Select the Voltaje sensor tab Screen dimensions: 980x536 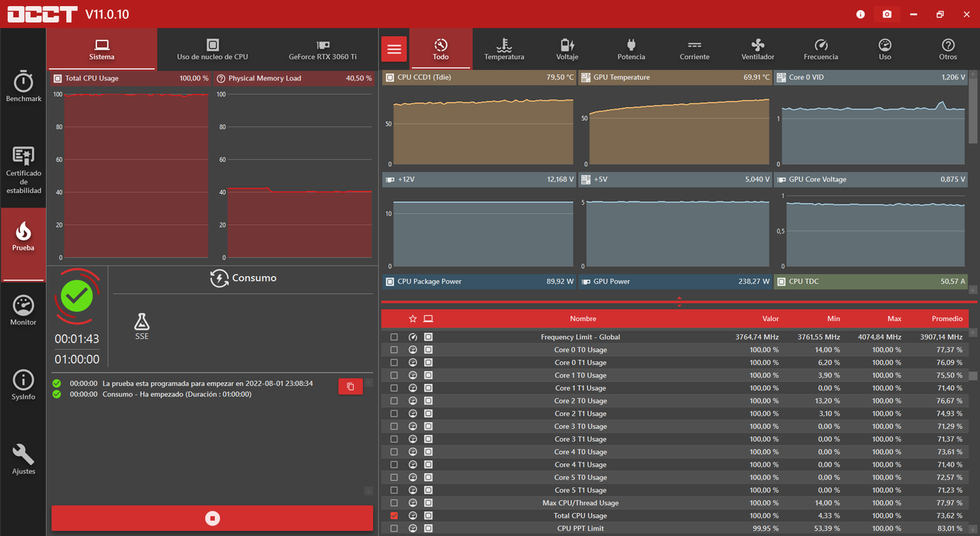point(567,50)
